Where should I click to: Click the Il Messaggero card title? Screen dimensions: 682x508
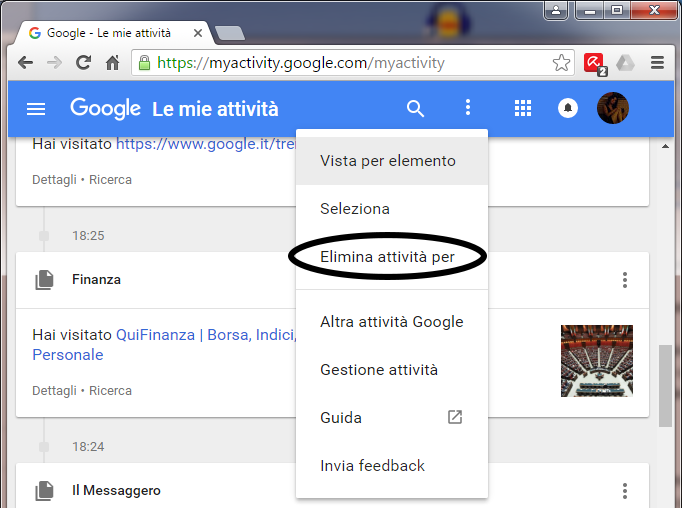(x=116, y=491)
